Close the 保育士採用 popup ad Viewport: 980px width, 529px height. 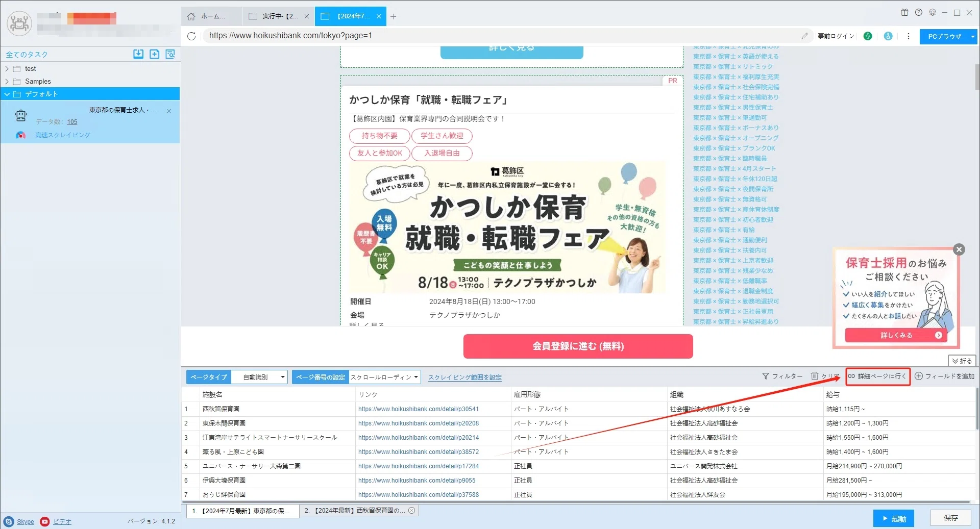pyautogui.click(x=959, y=249)
